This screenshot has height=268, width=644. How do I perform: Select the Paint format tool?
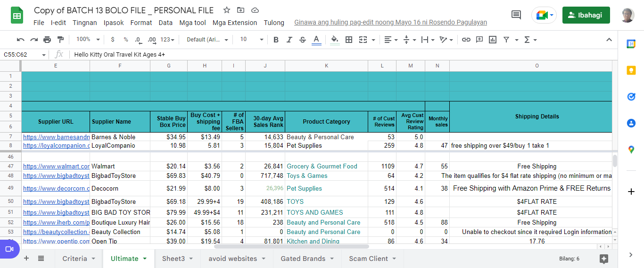coord(60,40)
